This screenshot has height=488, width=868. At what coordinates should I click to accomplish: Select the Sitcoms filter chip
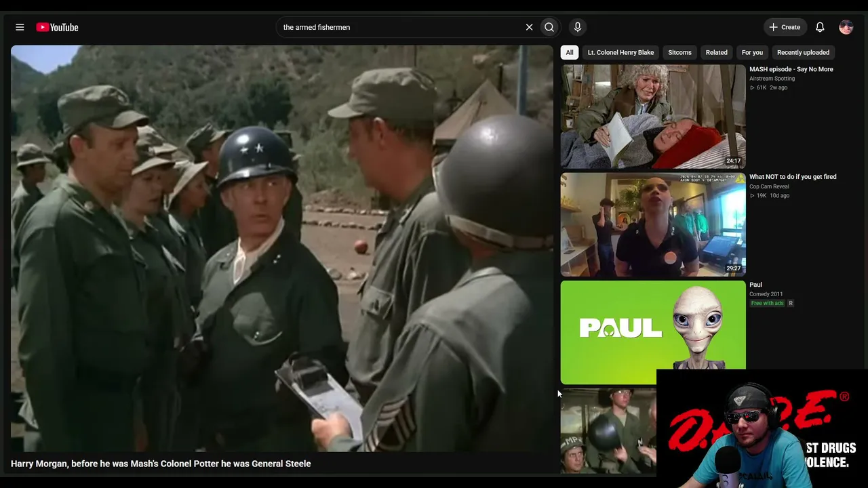pyautogui.click(x=679, y=52)
